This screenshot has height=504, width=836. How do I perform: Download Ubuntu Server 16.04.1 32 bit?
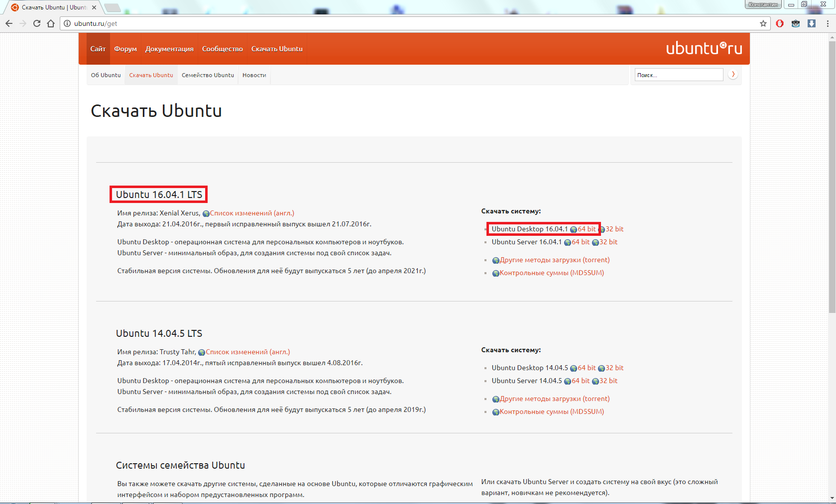(x=608, y=242)
